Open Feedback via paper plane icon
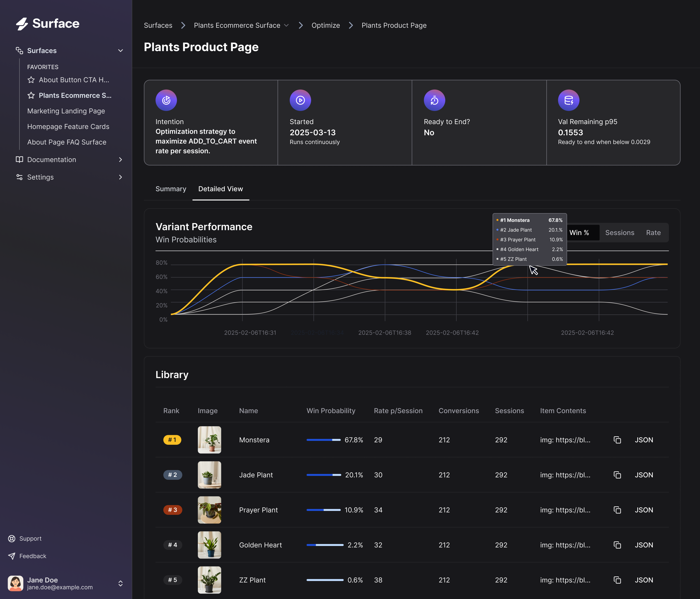This screenshot has width=700, height=599. point(12,556)
